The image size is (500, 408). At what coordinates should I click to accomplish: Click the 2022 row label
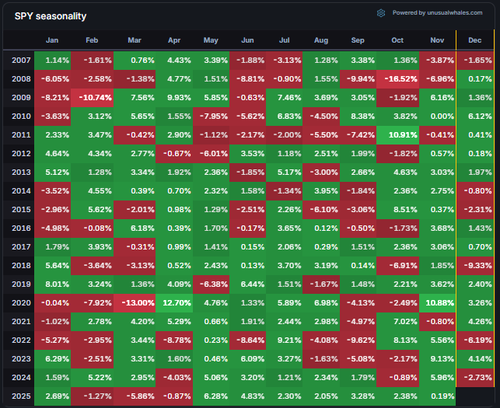(x=21, y=340)
